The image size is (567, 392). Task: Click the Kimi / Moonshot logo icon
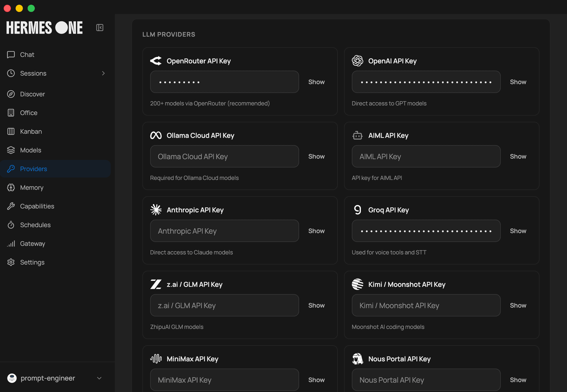point(358,284)
